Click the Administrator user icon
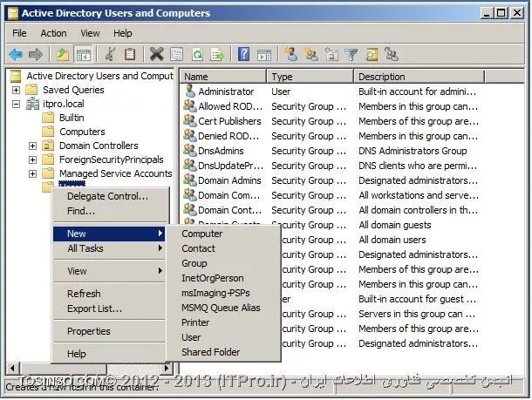Viewport: 532px width, 400px height. pos(190,92)
